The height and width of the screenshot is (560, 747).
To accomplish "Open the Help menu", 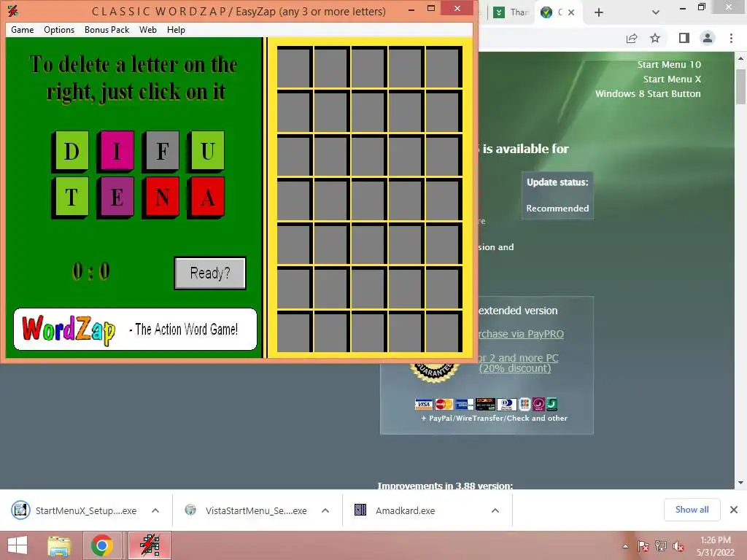I will click(176, 29).
